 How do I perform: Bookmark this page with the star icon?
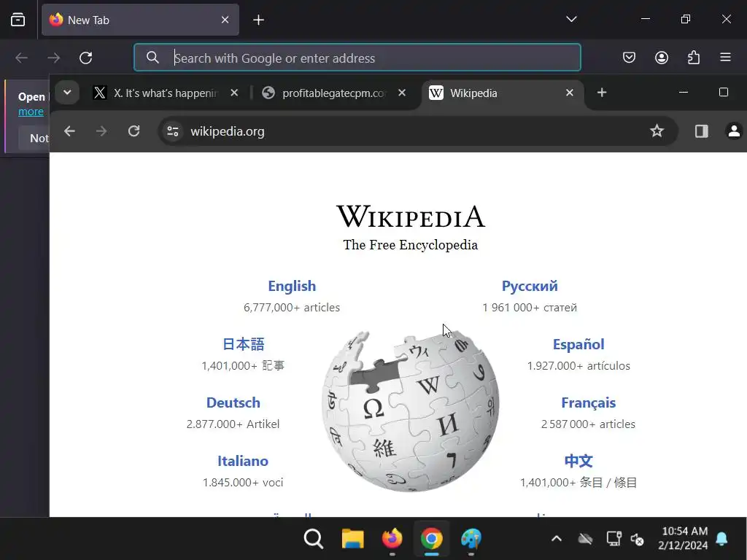(x=657, y=131)
